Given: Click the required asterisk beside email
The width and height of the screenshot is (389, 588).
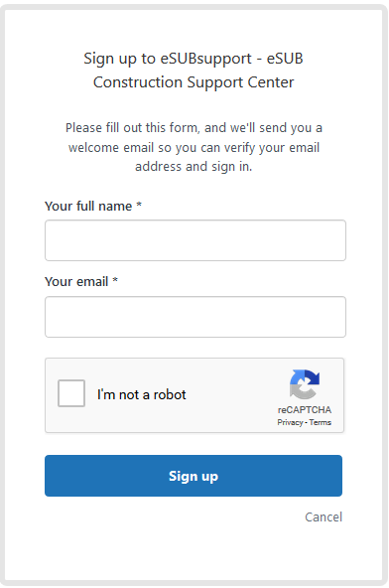Looking at the screenshot, I should tap(115, 280).
